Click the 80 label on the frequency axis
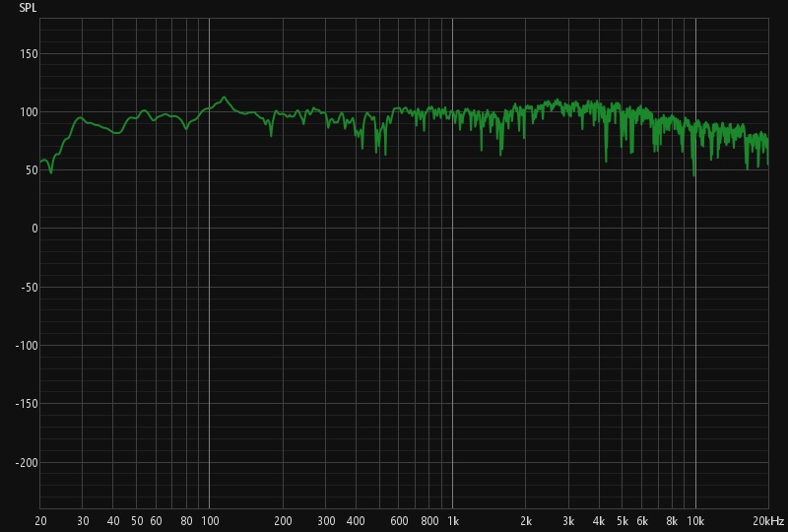Screen dimensions: 788x532 tap(186, 521)
